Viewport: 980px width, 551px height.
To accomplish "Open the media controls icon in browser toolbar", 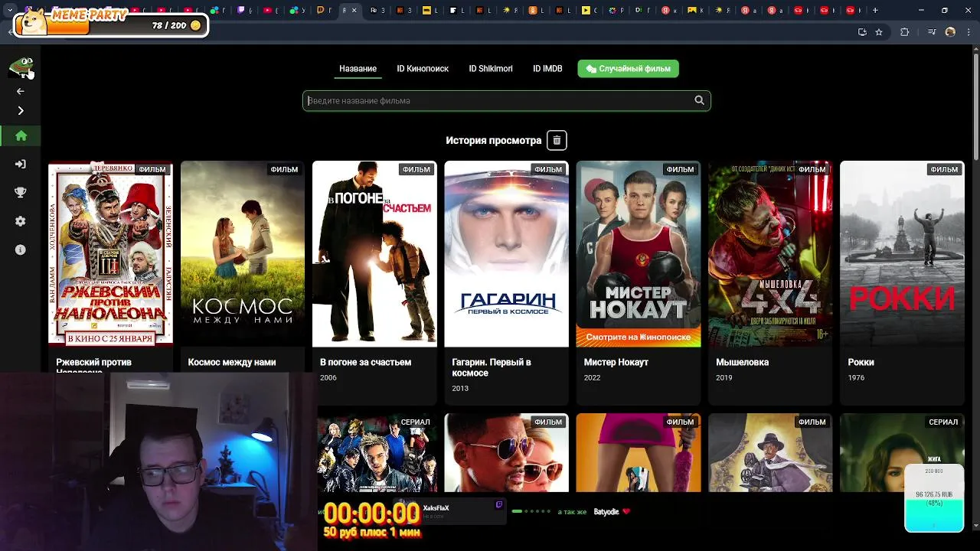I will coord(932,32).
